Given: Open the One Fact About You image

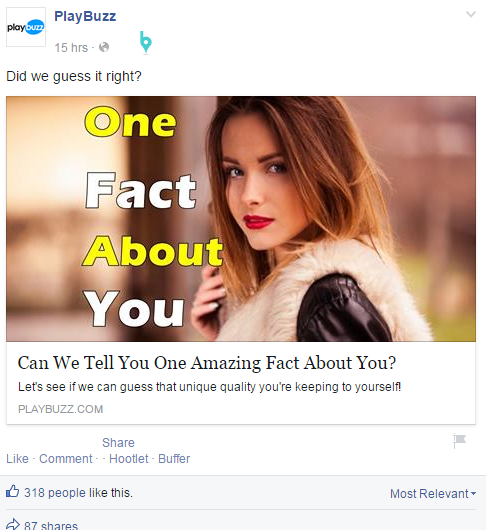Looking at the screenshot, I should [241, 219].
